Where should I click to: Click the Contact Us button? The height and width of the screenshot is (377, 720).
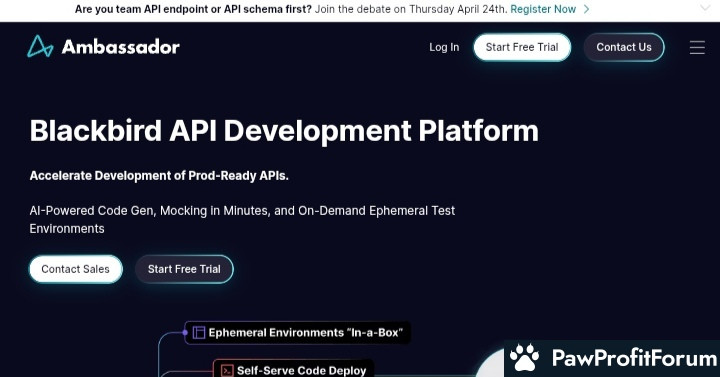[624, 47]
